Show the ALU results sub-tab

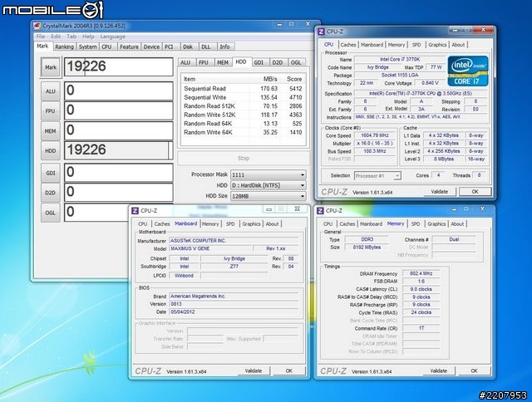point(185,62)
